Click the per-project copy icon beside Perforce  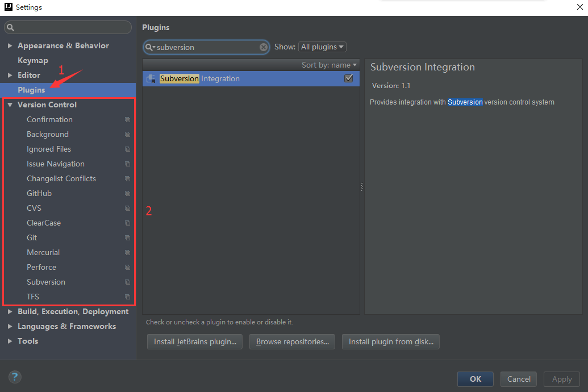127,267
